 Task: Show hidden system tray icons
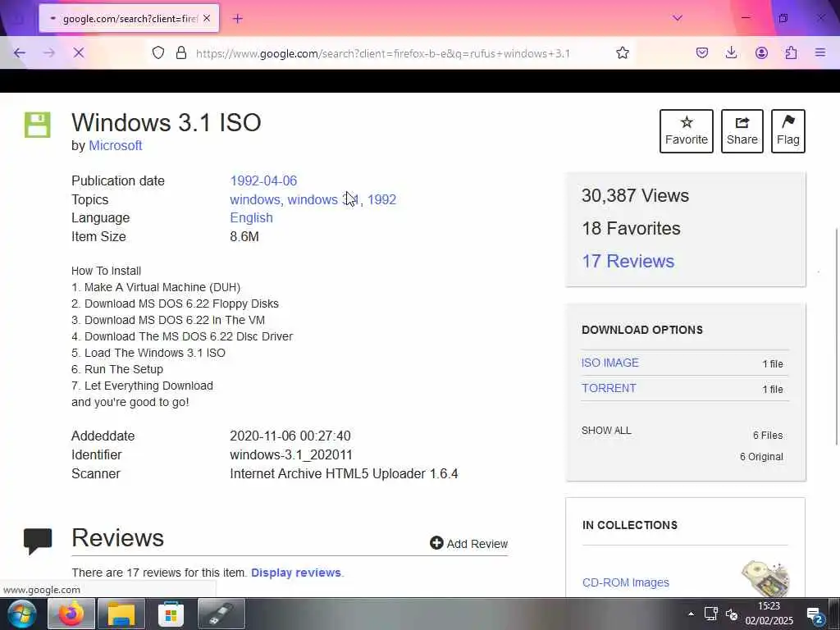coord(691,614)
